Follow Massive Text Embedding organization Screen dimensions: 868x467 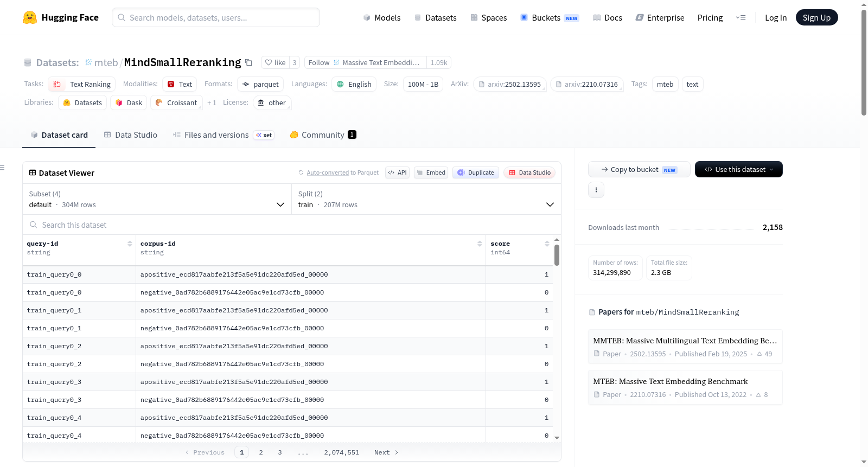pos(366,62)
